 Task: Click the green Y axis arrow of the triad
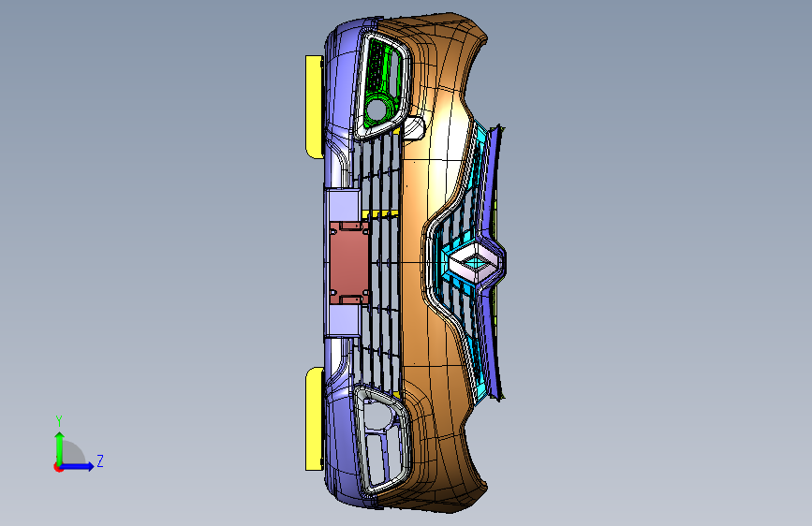(x=59, y=448)
